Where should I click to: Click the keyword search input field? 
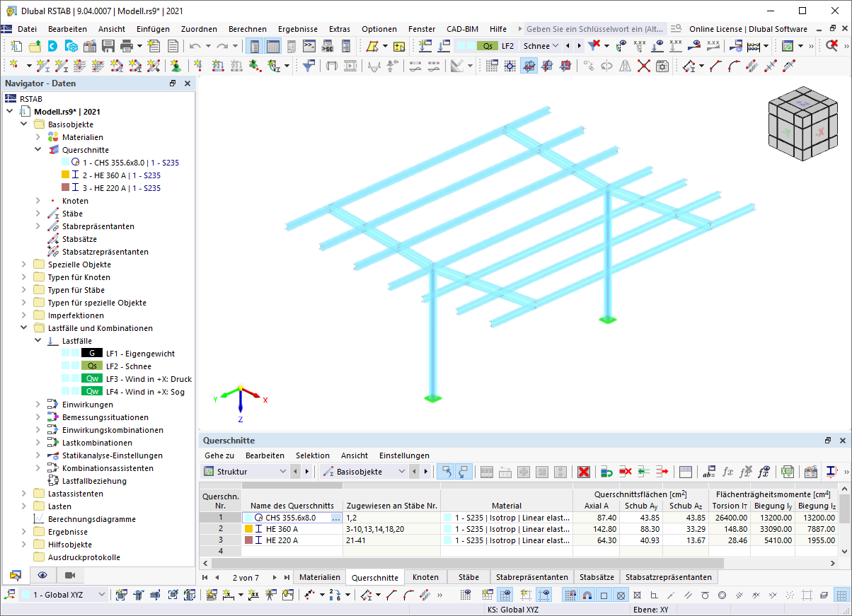[594, 29]
